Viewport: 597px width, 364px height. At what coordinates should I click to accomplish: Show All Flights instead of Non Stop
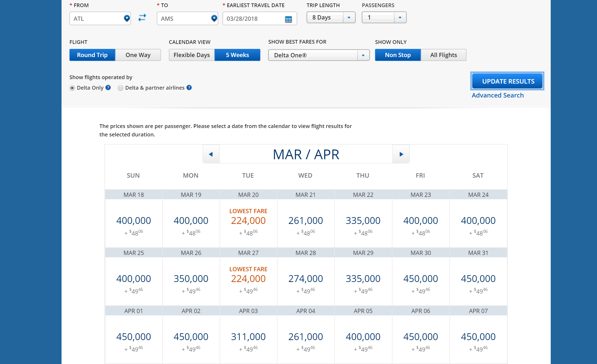pos(443,55)
